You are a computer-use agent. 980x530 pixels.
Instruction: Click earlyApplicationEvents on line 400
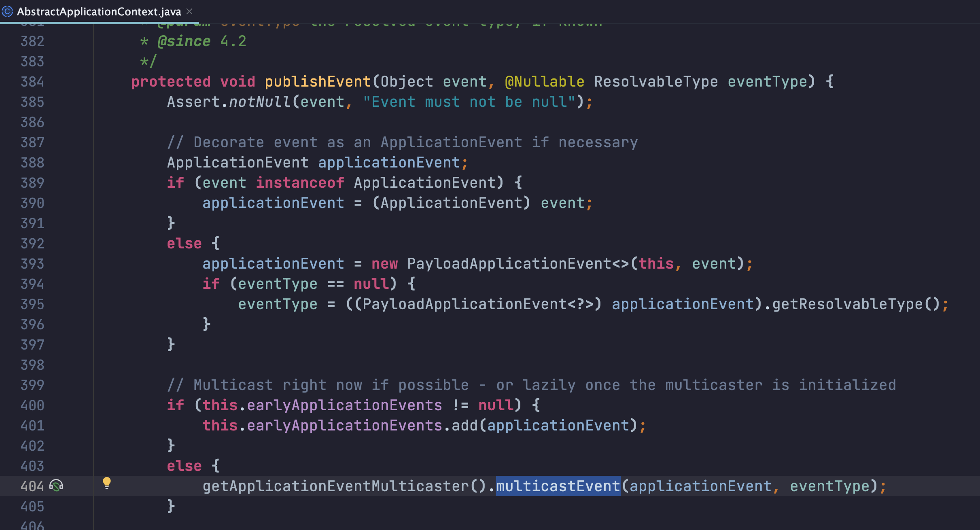(x=344, y=405)
